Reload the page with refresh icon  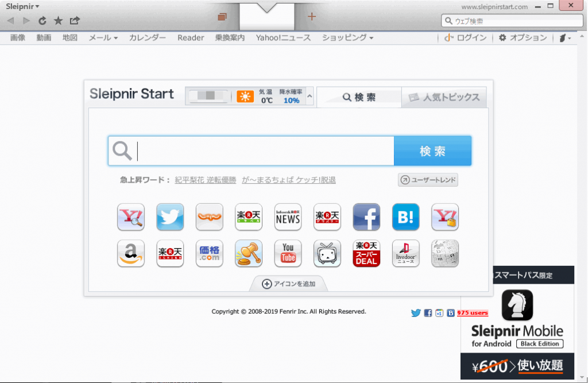click(42, 21)
